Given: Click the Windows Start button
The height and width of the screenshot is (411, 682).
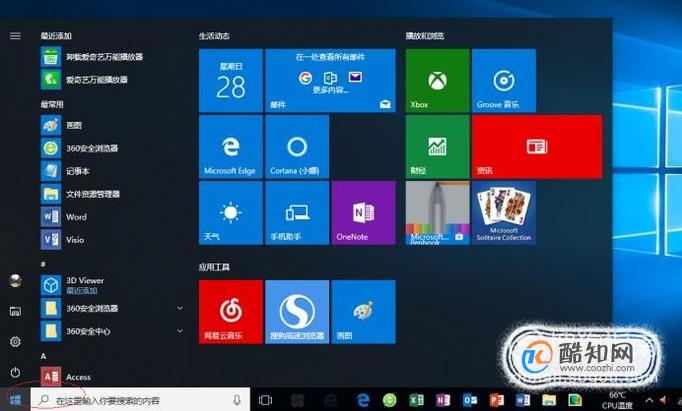Looking at the screenshot, I should click(15, 400).
